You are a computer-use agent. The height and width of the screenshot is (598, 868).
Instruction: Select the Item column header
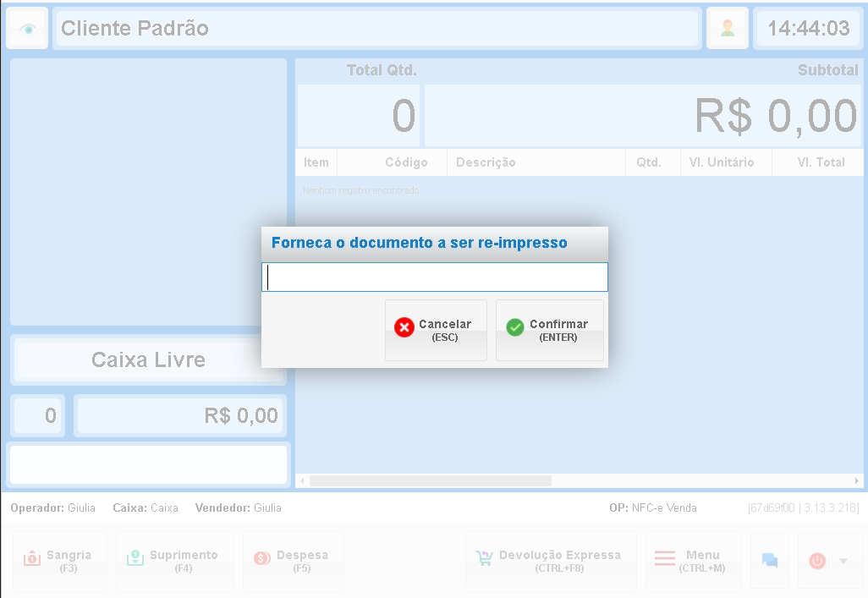click(316, 162)
